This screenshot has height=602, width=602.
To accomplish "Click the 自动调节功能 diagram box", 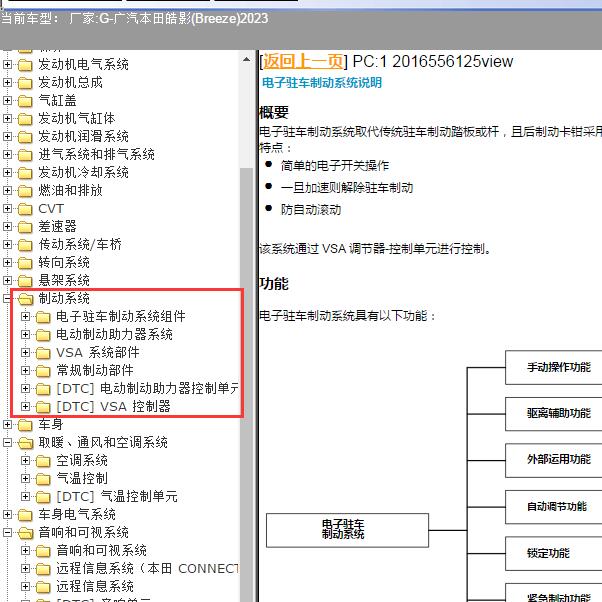I will click(554, 507).
